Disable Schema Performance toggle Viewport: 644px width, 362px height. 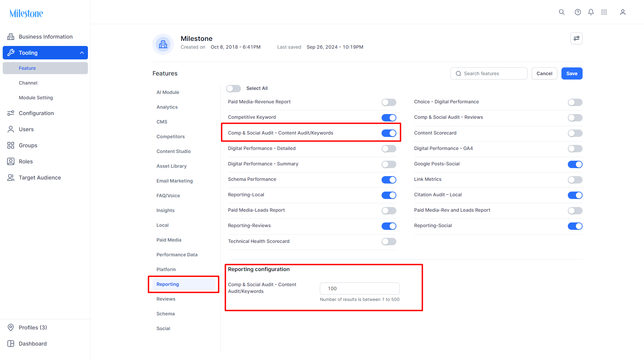tap(389, 180)
